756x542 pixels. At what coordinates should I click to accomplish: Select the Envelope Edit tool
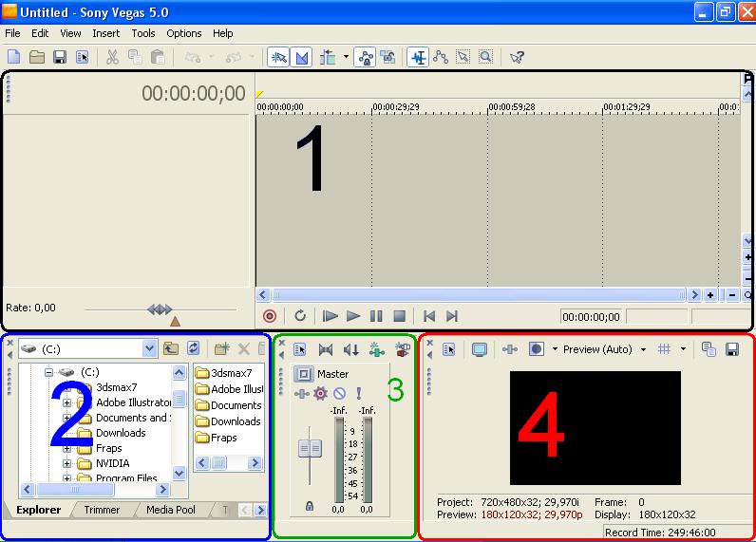440,57
